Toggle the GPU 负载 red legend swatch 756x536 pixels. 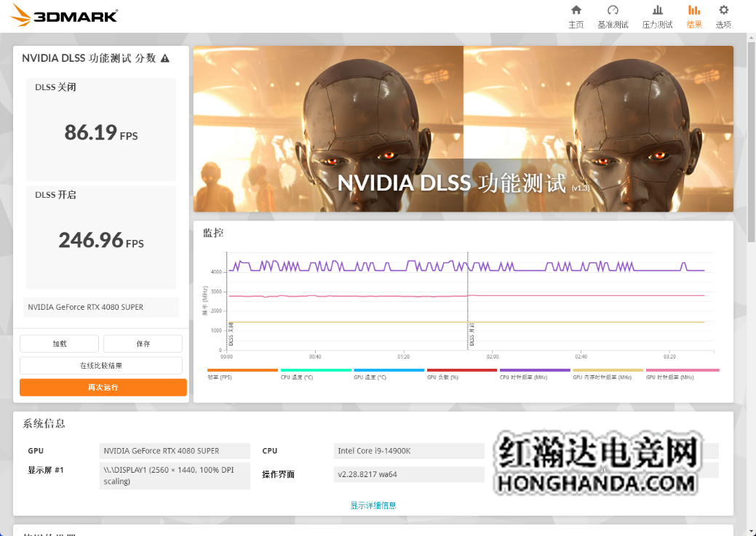tap(462, 370)
